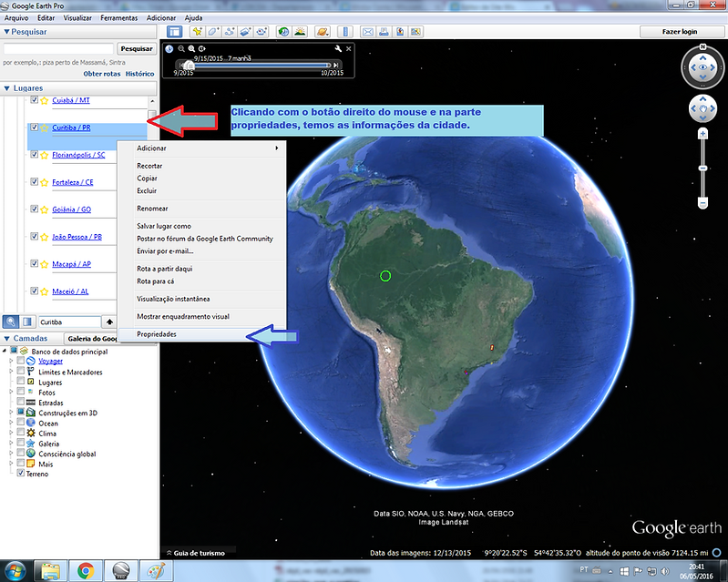View in Google Maps toolbar icon
Screen dimensions: 728x582
(x=415, y=32)
